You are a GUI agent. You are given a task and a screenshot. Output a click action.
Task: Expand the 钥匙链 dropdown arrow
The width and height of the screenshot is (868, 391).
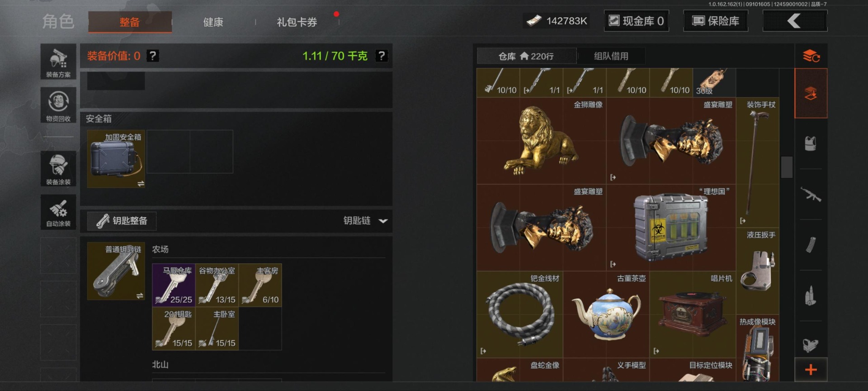(x=383, y=221)
